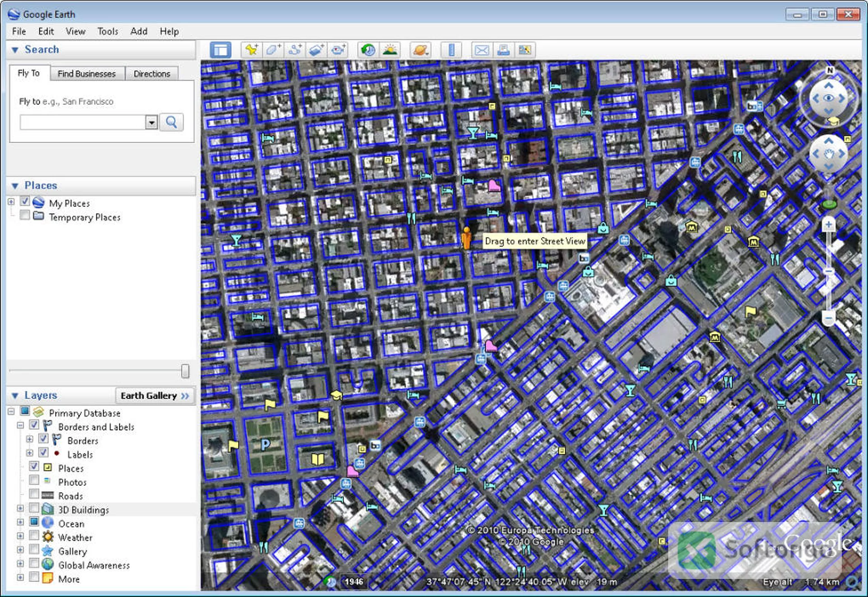Uncheck the Places layer checkbox

pyautogui.click(x=34, y=465)
